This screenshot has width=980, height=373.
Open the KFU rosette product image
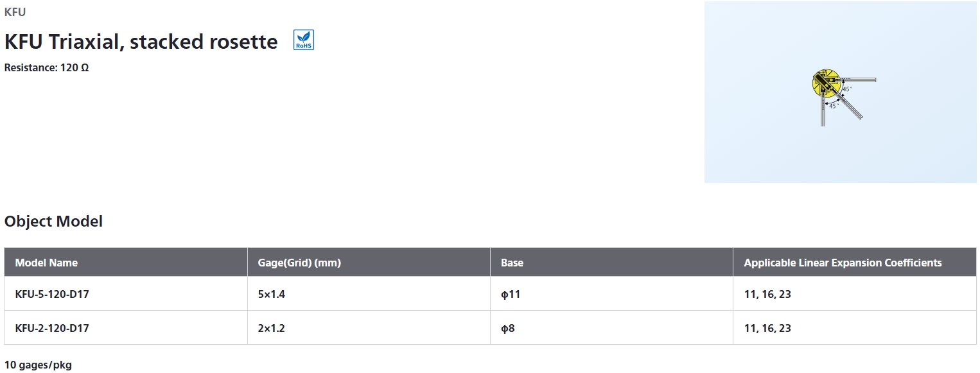pos(841,92)
